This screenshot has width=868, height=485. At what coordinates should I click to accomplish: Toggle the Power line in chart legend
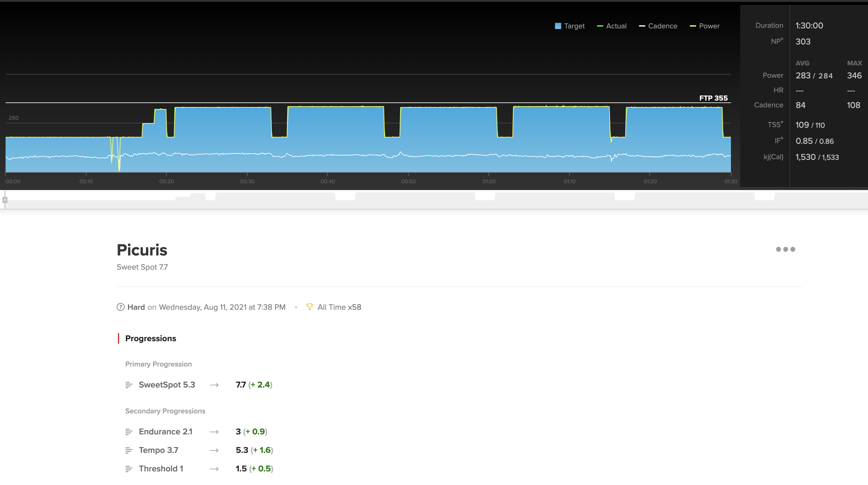pyautogui.click(x=705, y=26)
